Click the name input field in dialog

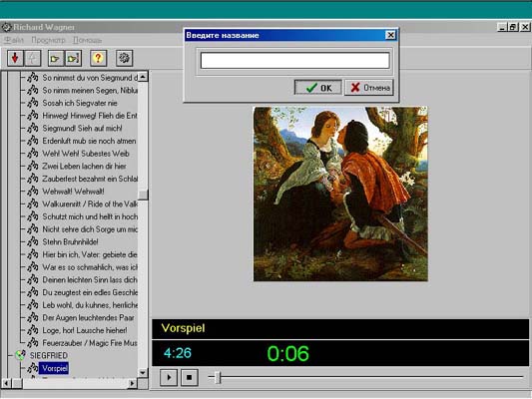tap(294, 61)
